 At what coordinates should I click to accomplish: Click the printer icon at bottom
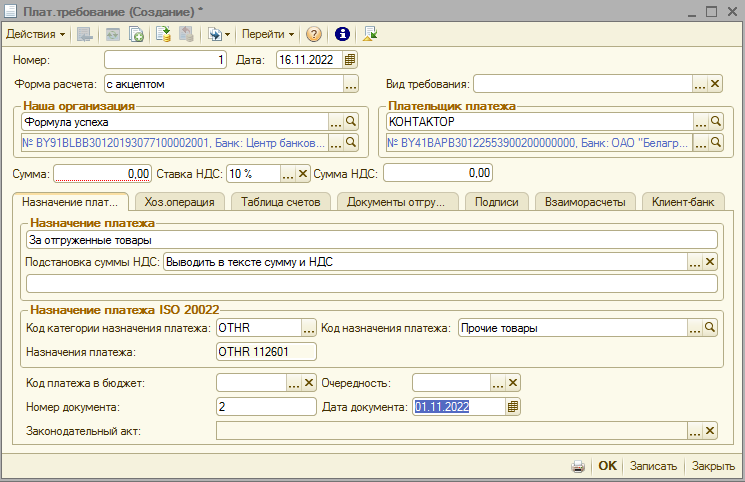[578, 466]
